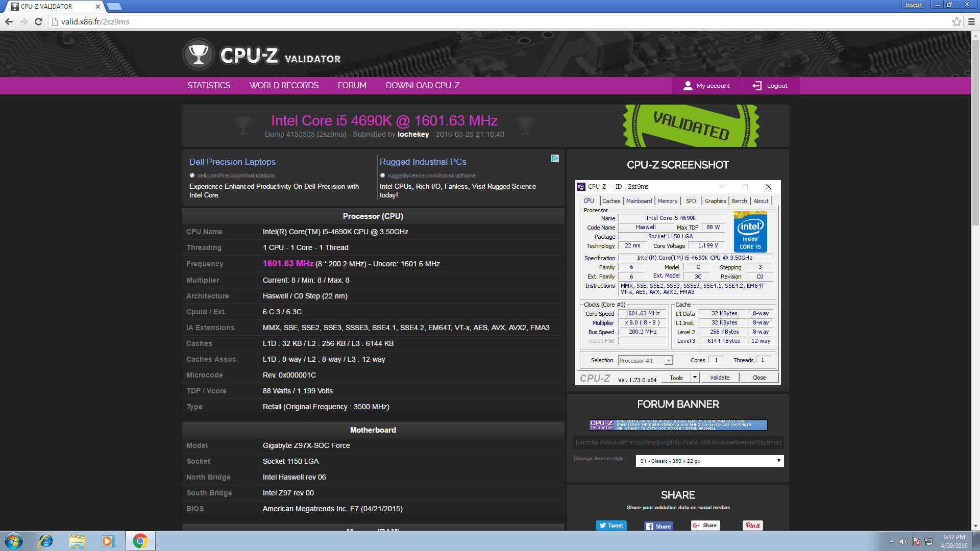Click the My account link

click(713, 86)
